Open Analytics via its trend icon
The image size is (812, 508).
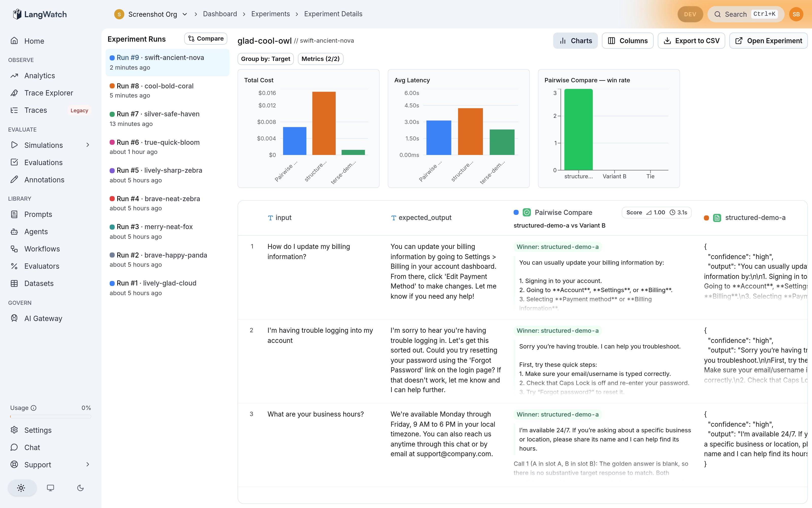(x=14, y=76)
